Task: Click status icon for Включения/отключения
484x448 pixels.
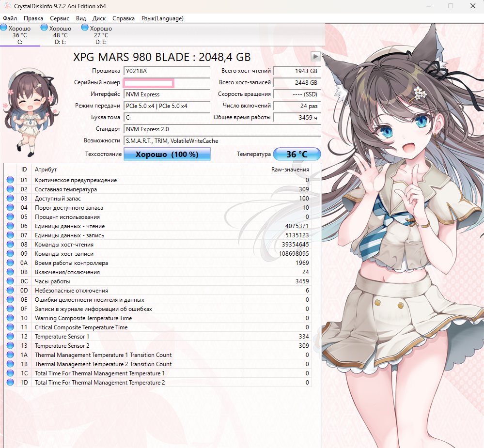Action: coord(10,272)
